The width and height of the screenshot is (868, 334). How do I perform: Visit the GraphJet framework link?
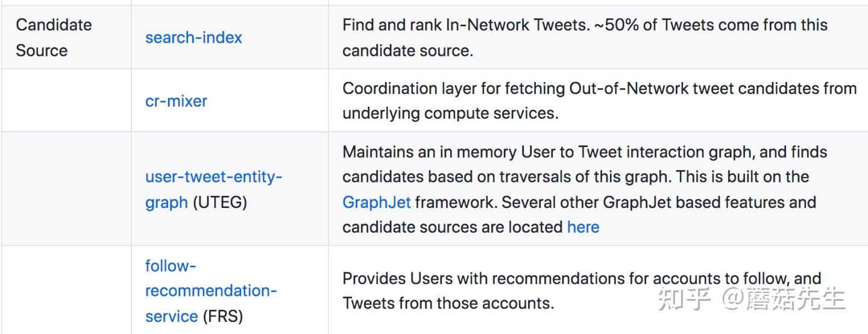coord(376,202)
